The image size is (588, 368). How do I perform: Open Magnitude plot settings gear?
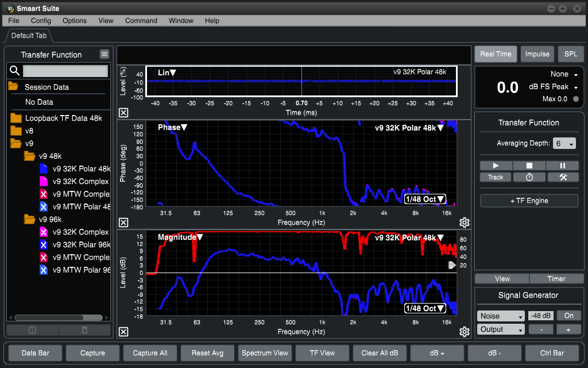464,332
